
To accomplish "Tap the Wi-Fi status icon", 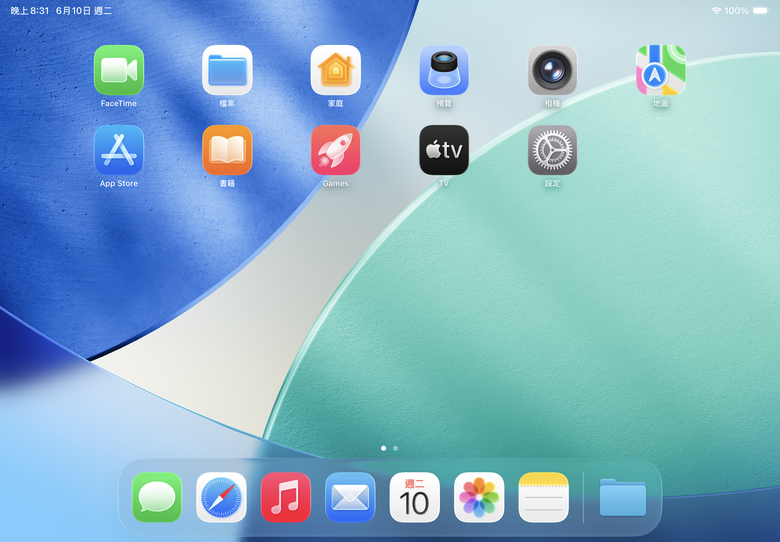I will [x=716, y=10].
